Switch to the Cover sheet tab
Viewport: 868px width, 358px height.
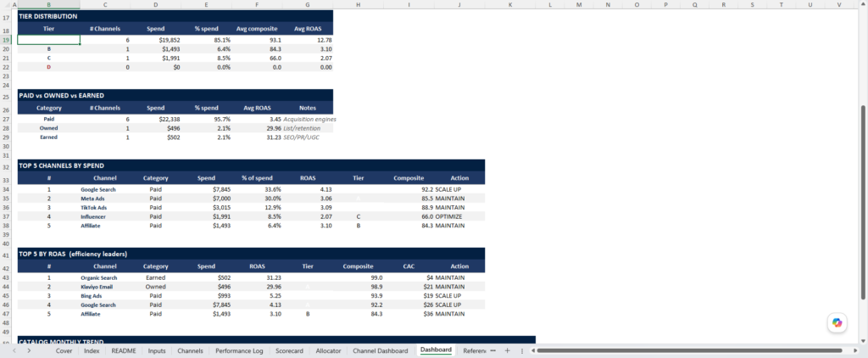64,351
